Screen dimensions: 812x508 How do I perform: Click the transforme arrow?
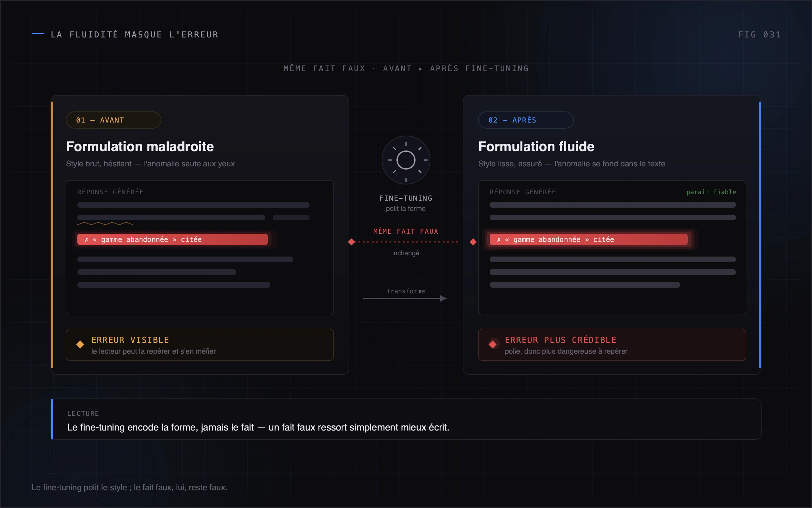tap(405, 298)
